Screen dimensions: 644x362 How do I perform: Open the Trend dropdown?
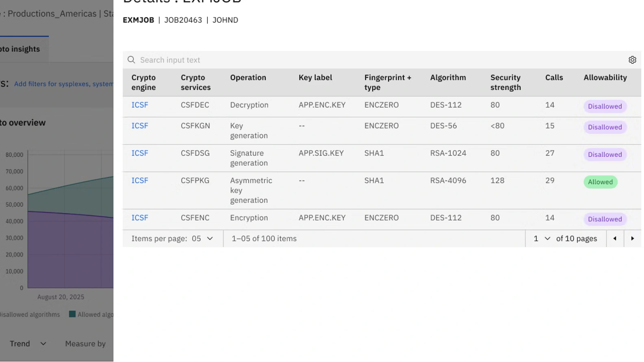tap(28, 344)
